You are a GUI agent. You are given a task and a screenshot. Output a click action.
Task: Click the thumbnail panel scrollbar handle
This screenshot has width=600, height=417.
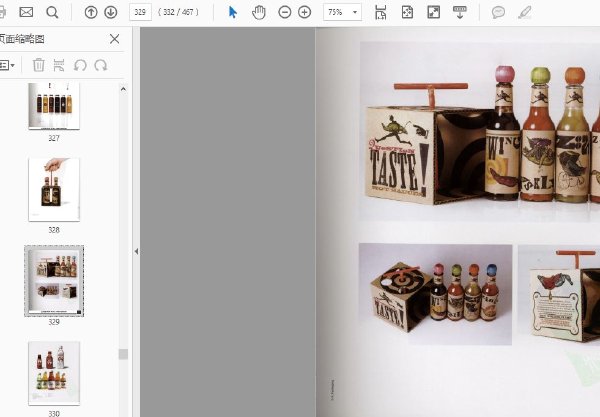click(x=123, y=354)
